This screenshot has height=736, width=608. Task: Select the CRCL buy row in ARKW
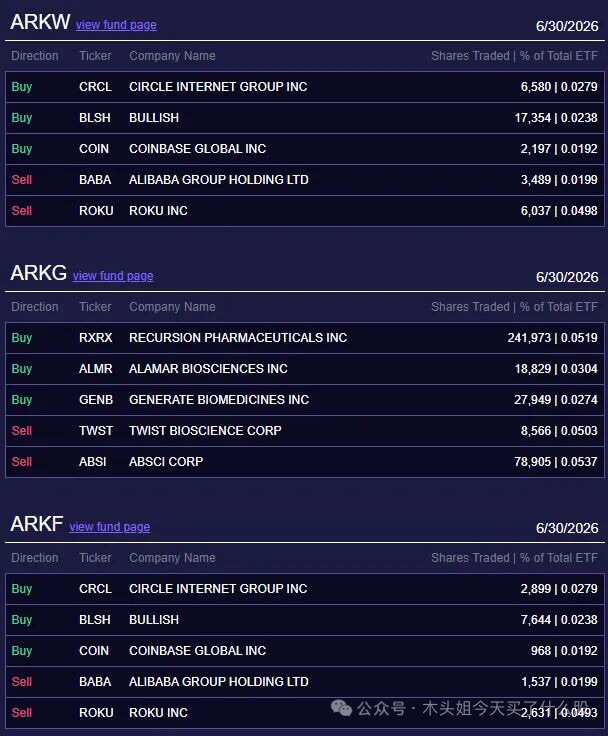point(305,87)
